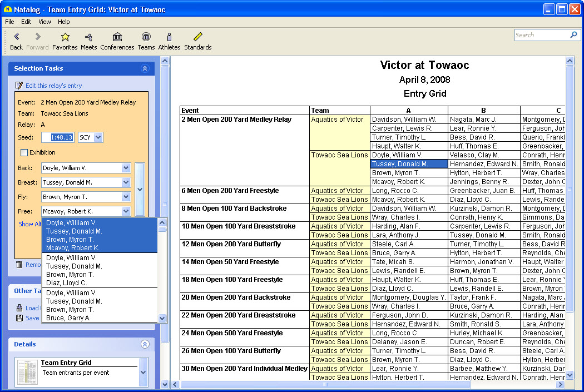The width and height of the screenshot is (584, 392).
Task: Open the Teams toolbar icon
Action: [146, 37]
